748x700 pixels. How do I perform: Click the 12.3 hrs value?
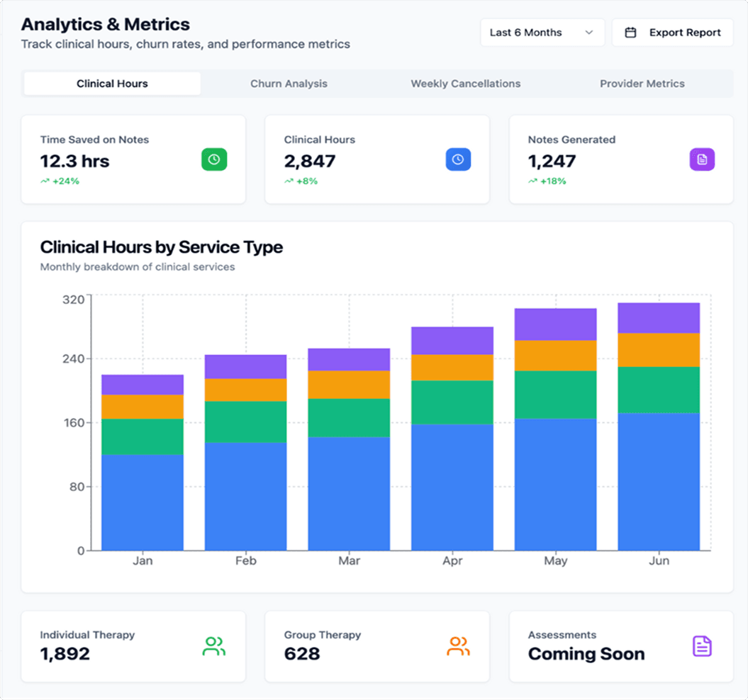pyautogui.click(x=74, y=161)
